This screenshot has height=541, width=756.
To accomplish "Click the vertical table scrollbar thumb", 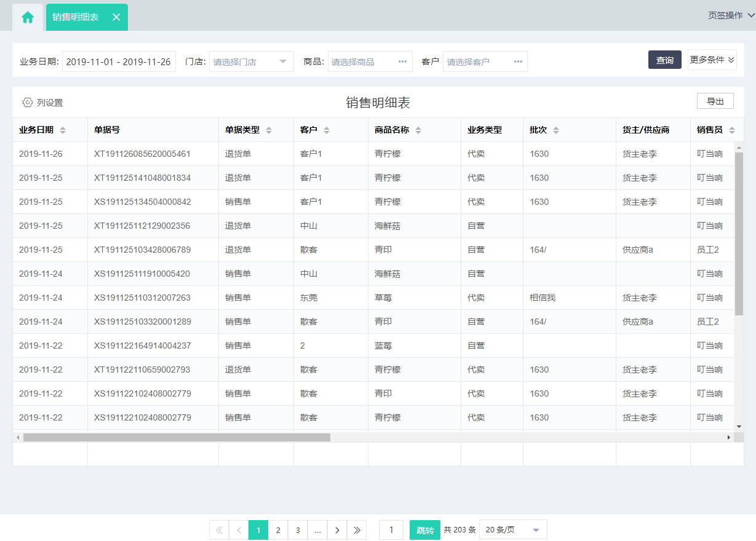I will (x=739, y=234).
